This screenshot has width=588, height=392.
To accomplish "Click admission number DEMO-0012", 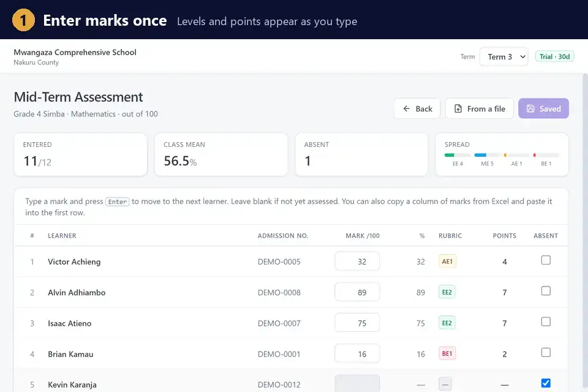I will tap(279, 385).
